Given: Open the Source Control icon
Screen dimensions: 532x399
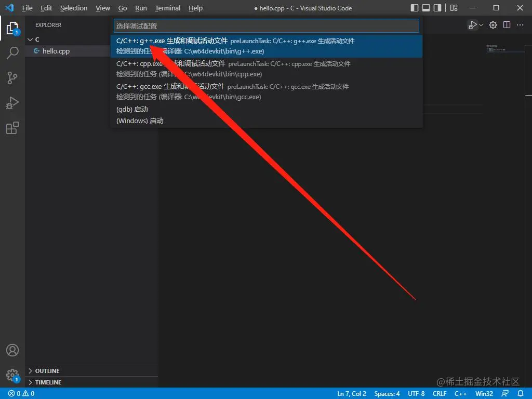Looking at the screenshot, I should [12, 78].
